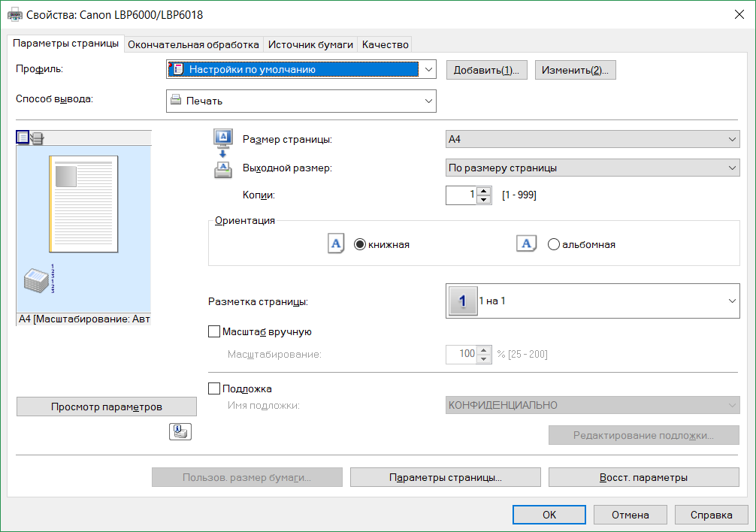
Task: Click the Параметры страницы... button
Action: 446,477
